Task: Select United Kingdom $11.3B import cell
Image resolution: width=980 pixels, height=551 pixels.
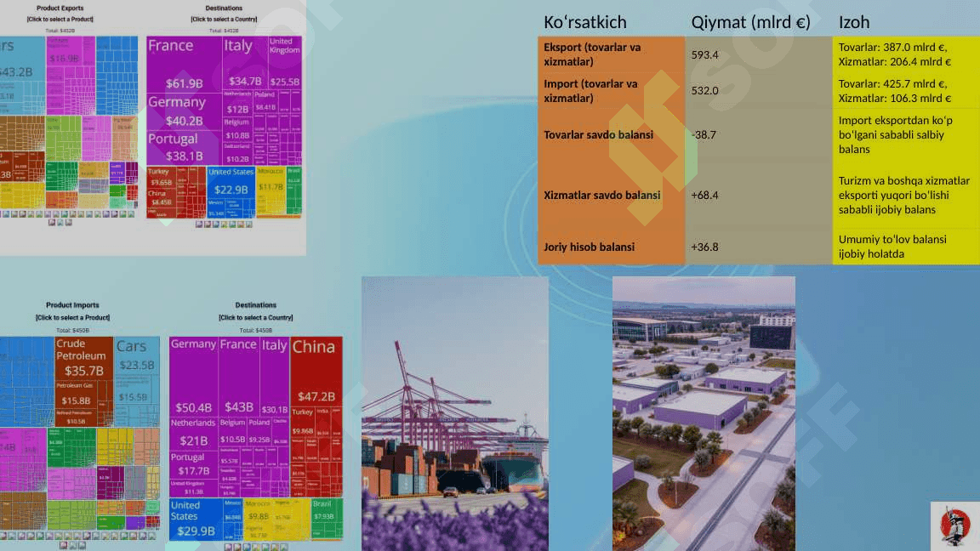Action: click(x=194, y=488)
